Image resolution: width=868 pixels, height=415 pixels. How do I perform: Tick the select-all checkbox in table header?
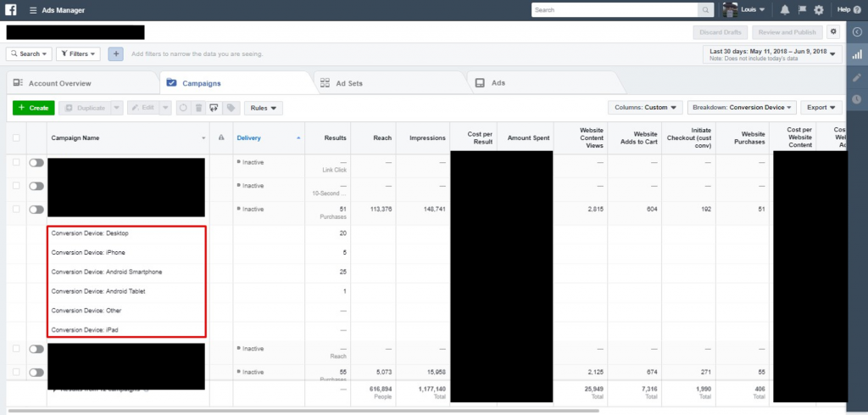pyautogui.click(x=16, y=138)
